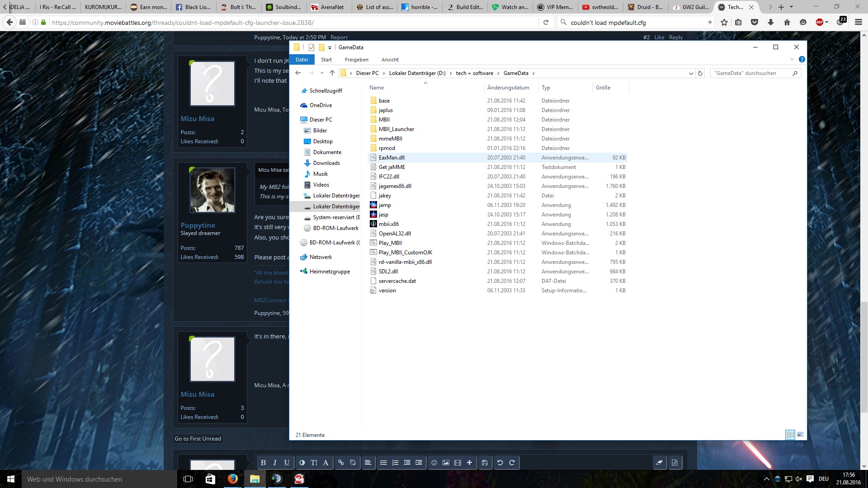
Task: Click the refresh icon beside address bar
Action: 700,73
